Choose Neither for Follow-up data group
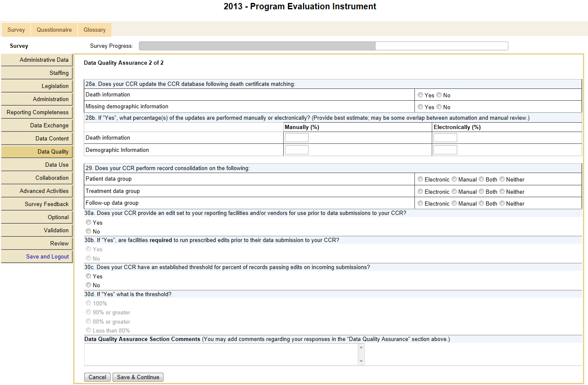This screenshot has height=385, width=588. tap(502, 203)
